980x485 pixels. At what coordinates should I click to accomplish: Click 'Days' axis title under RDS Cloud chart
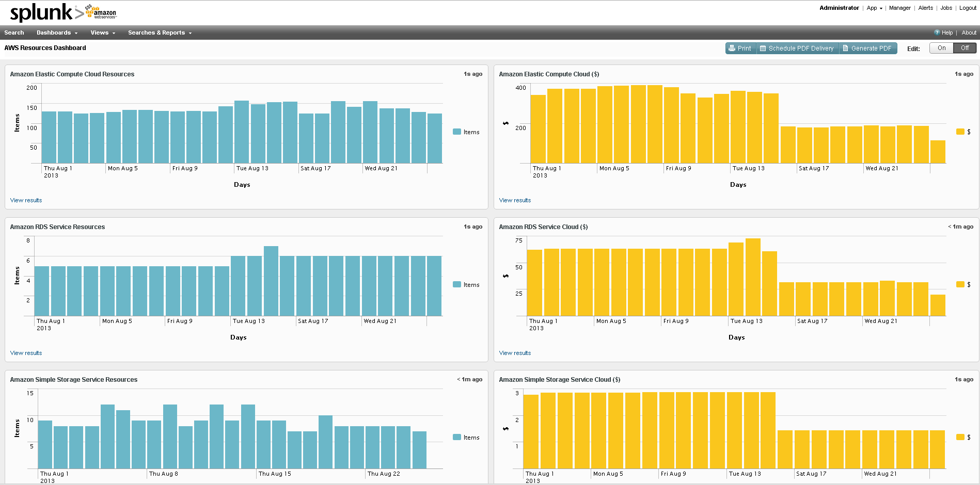pyautogui.click(x=737, y=337)
